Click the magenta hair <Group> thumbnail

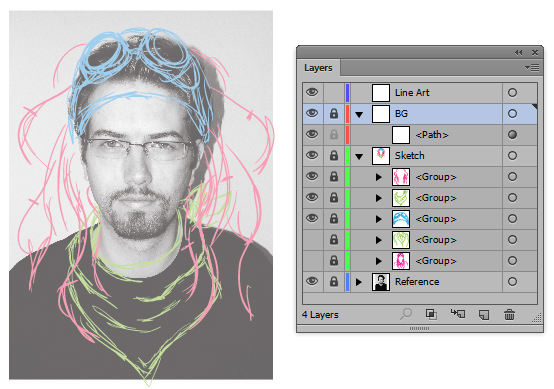point(401,261)
